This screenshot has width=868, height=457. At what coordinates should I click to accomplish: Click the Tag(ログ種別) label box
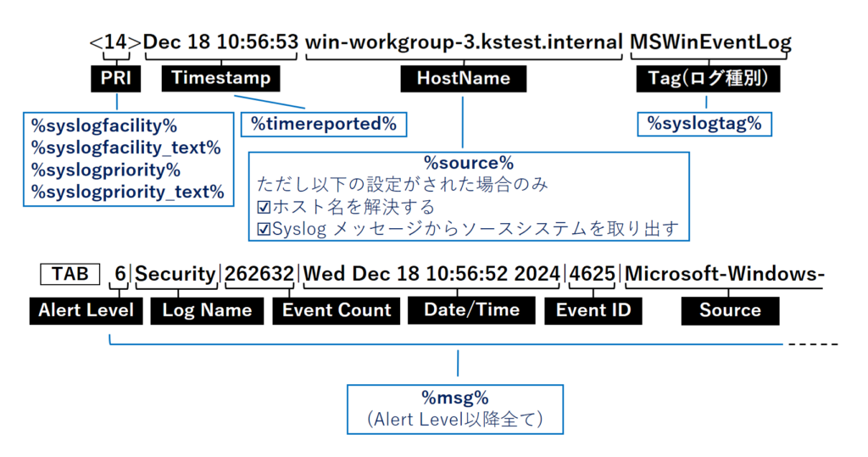(708, 79)
